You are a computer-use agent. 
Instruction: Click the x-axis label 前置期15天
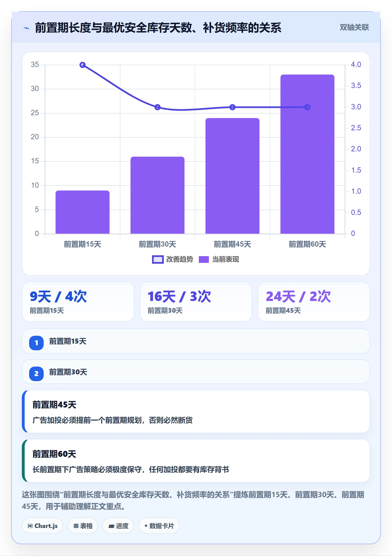[x=82, y=244]
